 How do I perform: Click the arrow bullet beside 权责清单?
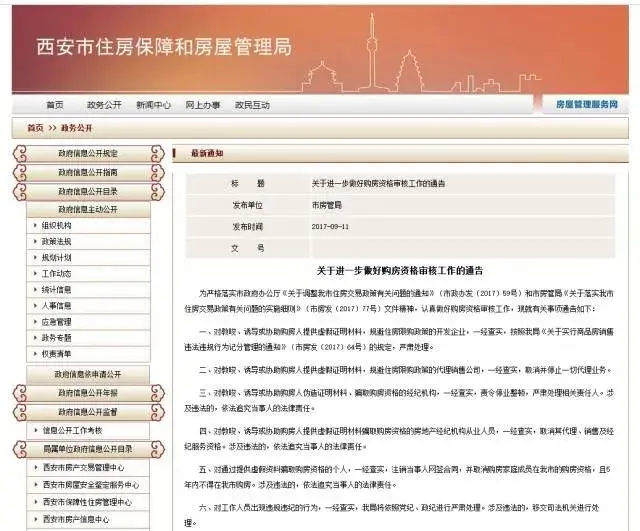(35, 354)
